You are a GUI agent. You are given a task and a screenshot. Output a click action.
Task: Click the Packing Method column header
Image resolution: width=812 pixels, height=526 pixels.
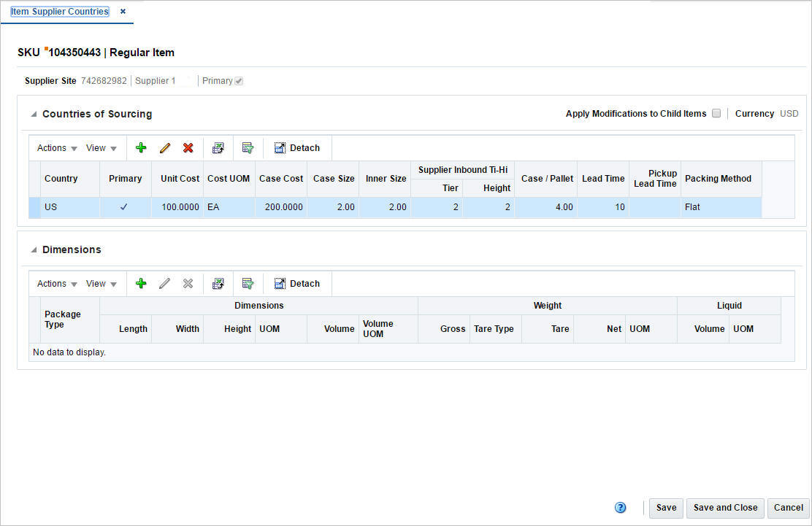click(x=721, y=179)
